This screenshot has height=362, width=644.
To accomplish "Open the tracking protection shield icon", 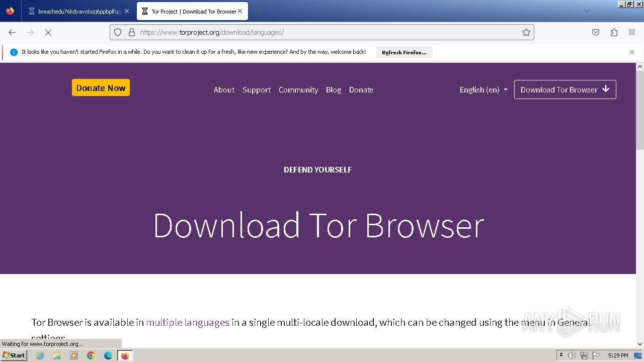I will [x=118, y=32].
